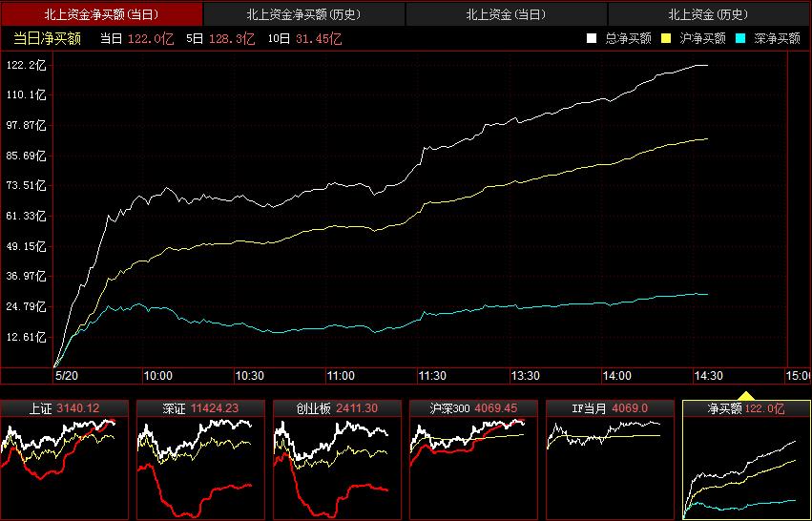Viewport: 812px width, 521px height.
Task: Select the 净买额 mini chart thumbnail
Action: [x=745, y=460]
